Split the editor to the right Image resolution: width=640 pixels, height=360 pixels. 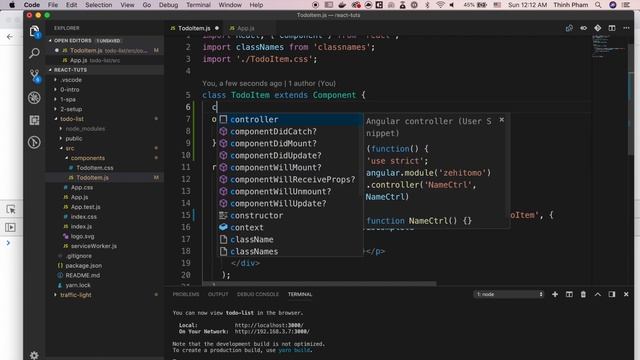[612, 28]
